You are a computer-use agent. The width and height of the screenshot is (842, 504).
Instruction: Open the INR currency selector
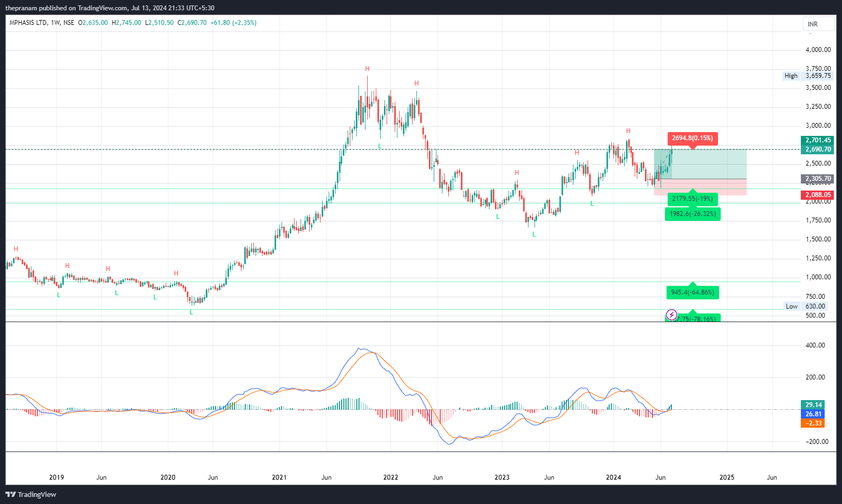[818, 24]
